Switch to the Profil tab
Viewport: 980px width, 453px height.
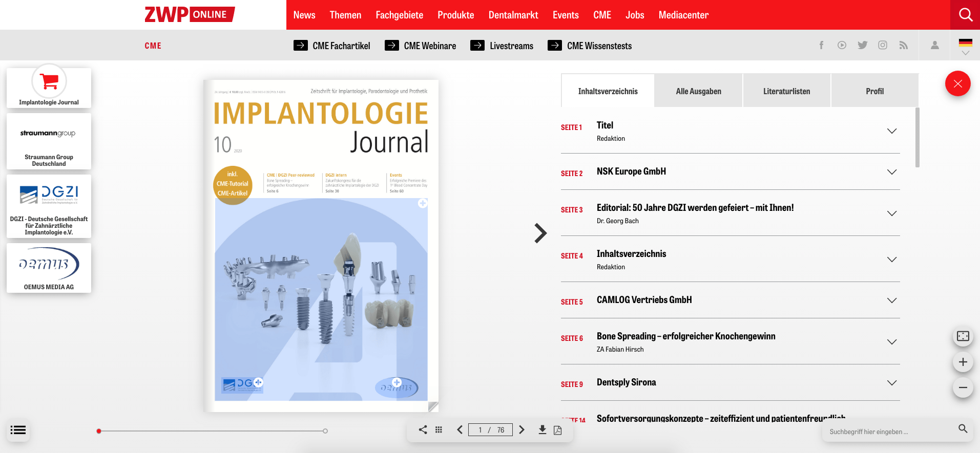pyautogui.click(x=874, y=91)
